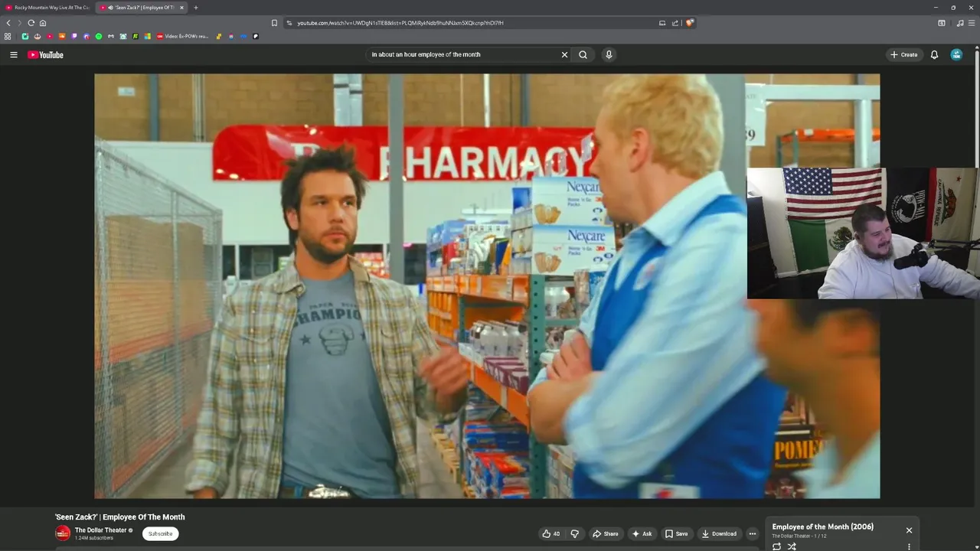The image size is (980, 551).
Task: Click the address bar URL
Action: [400, 23]
